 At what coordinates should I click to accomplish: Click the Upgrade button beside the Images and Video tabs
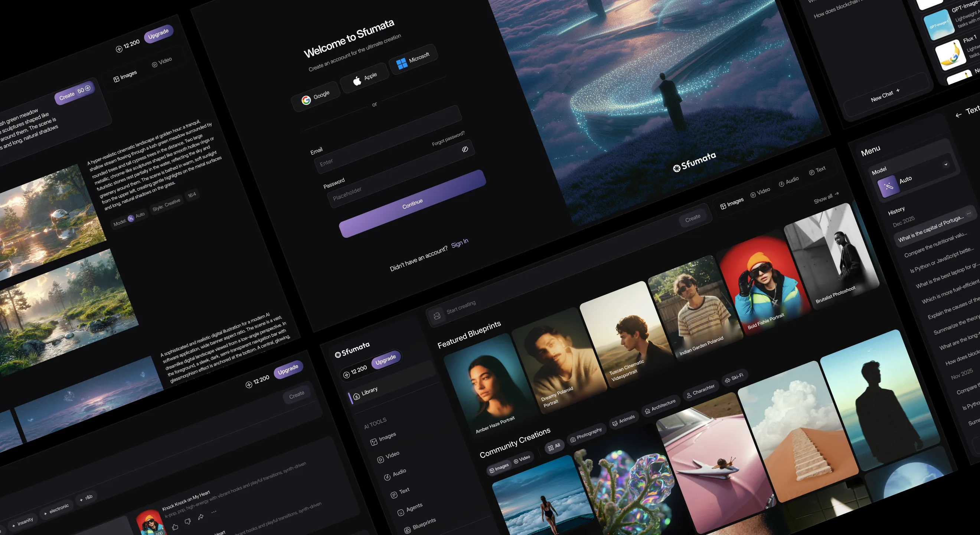tap(159, 34)
